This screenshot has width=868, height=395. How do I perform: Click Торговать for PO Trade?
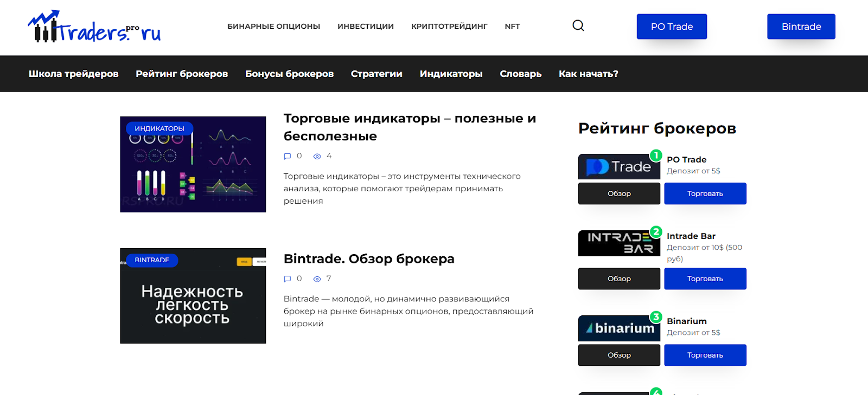[705, 193]
